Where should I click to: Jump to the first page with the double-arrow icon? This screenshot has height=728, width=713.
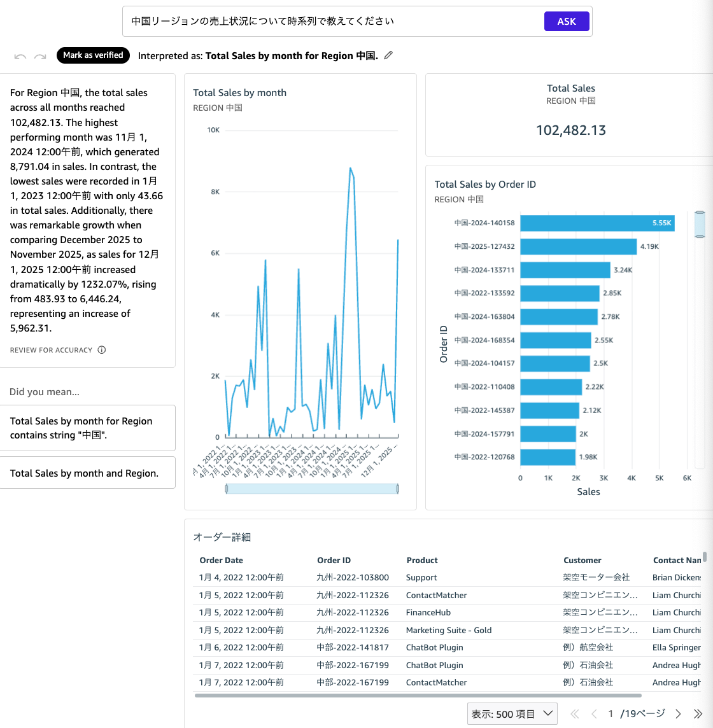[575, 713]
